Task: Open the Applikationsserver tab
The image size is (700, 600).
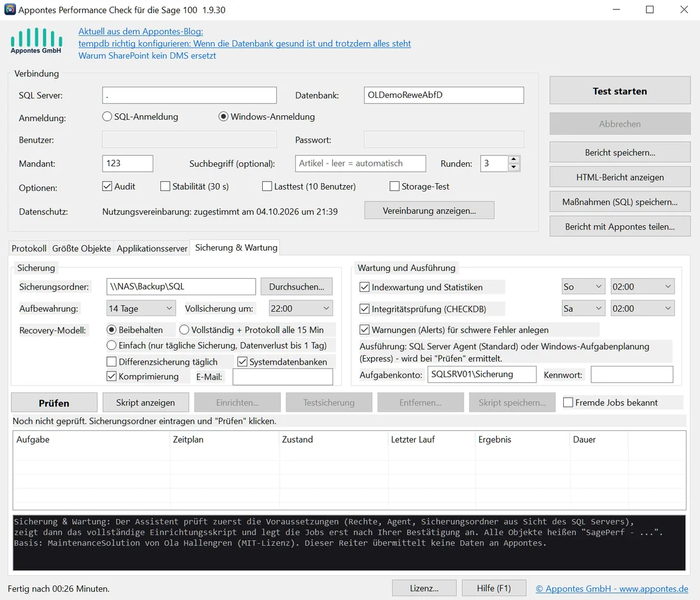Action: [152, 248]
